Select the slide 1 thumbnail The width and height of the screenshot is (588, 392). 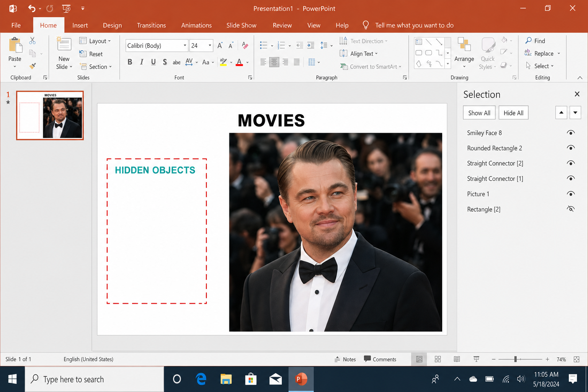coord(50,115)
